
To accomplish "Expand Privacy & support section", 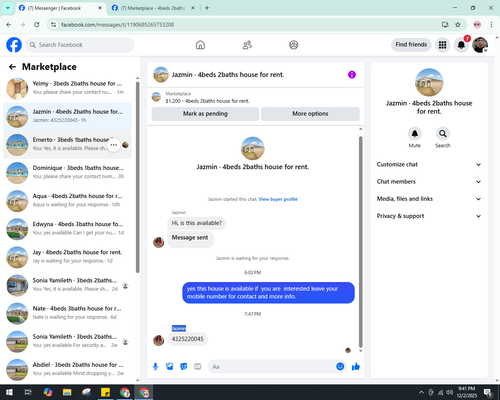I will [429, 216].
